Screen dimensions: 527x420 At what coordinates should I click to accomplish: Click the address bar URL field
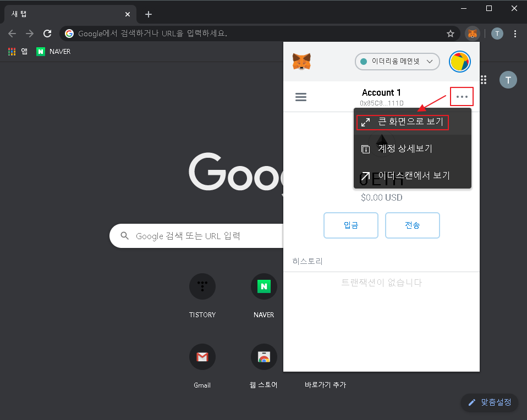pyautogui.click(x=259, y=34)
